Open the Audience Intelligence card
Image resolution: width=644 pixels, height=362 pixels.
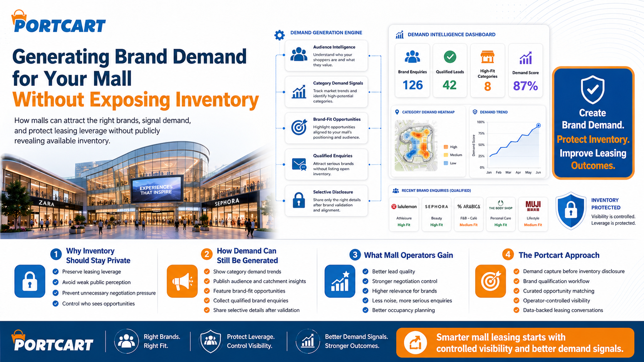click(x=326, y=56)
